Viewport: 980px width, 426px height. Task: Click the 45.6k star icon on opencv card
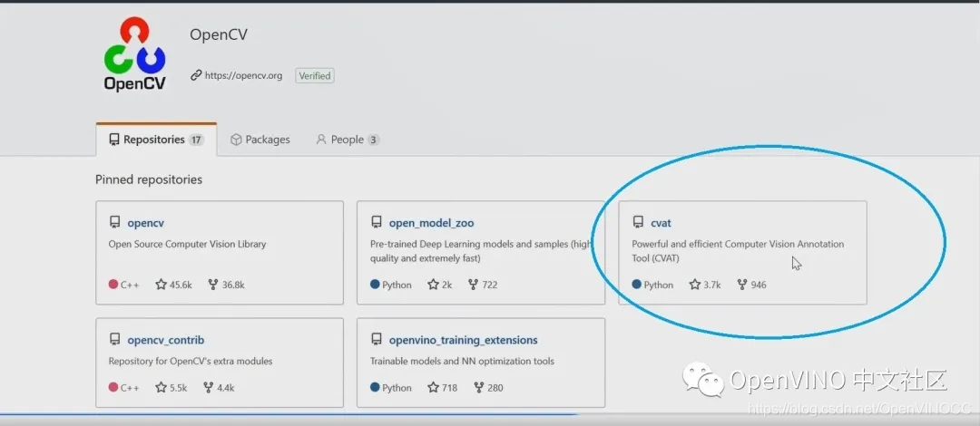coord(162,285)
